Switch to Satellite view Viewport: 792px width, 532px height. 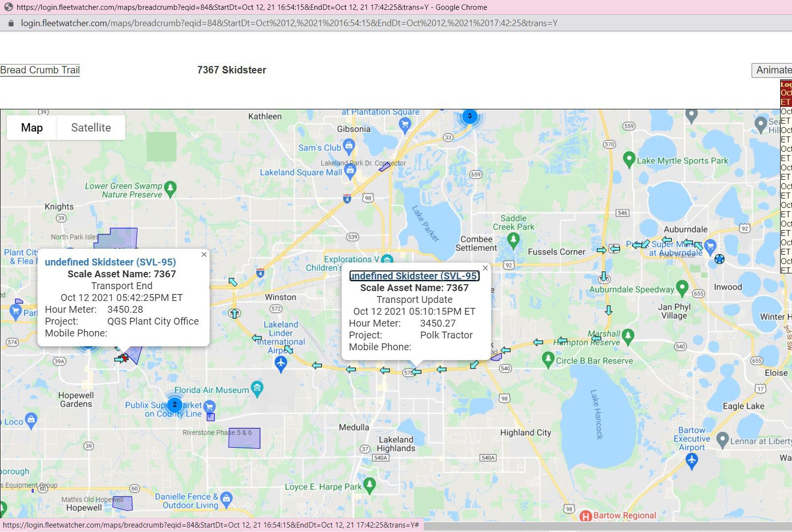(91, 128)
